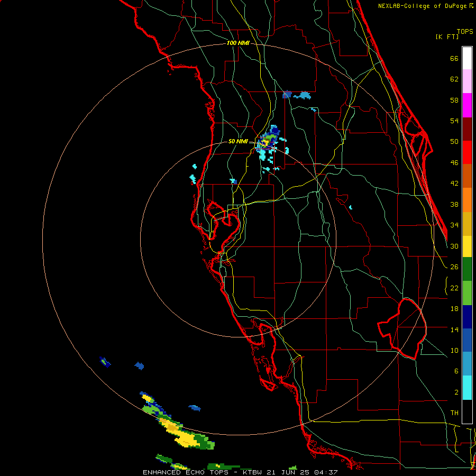Select the black TH threshold legend swatch
The height and width of the screenshot is (476, 476).
coord(467,411)
